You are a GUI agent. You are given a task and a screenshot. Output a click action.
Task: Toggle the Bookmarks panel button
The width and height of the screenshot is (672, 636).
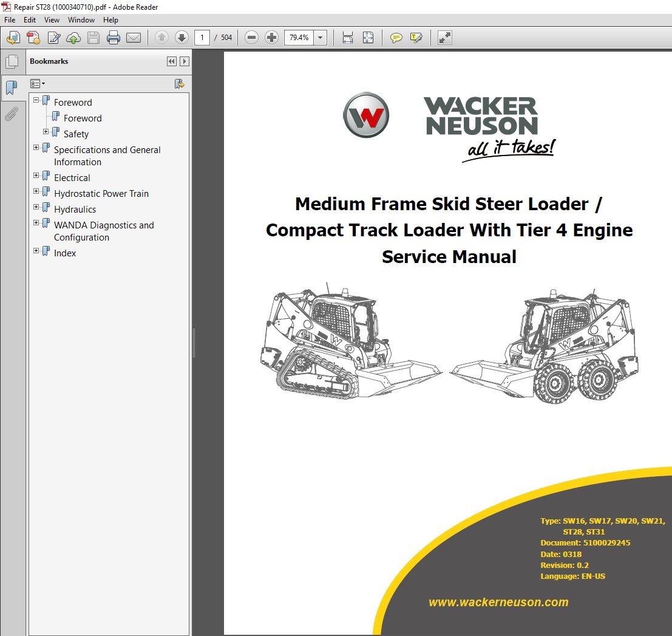[11, 88]
